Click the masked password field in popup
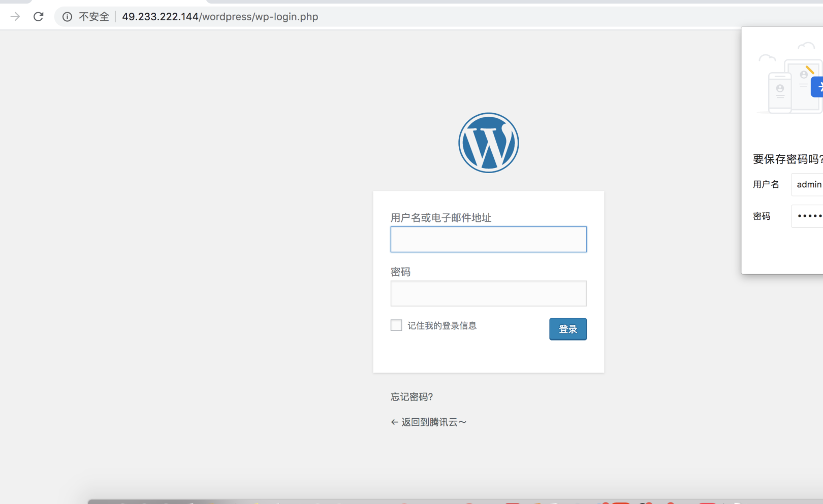Viewport: 823px width, 504px height. pos(807,216)
